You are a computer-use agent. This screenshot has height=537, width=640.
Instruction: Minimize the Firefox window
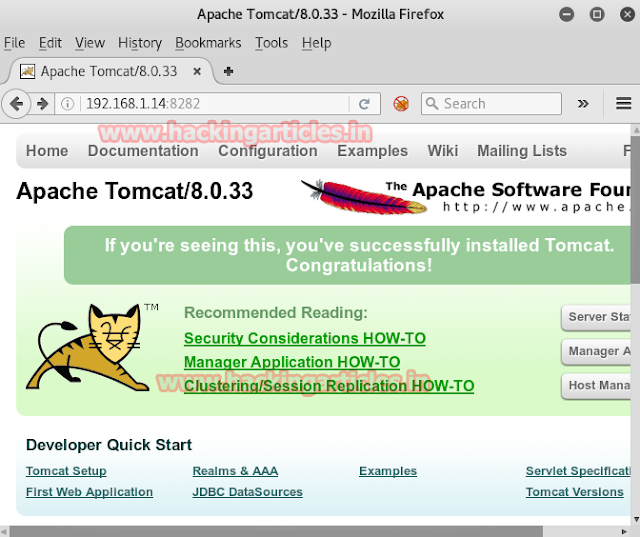[566, 14]
